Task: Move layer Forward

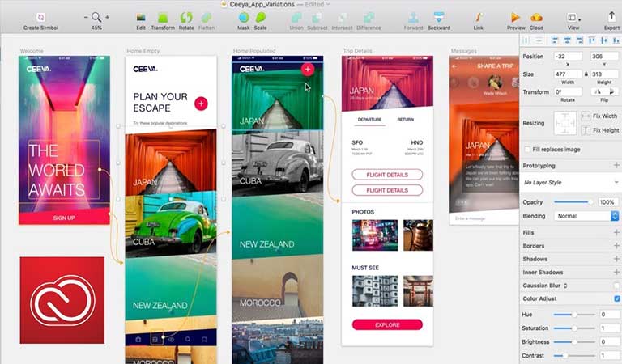Action: click(413, 18)
